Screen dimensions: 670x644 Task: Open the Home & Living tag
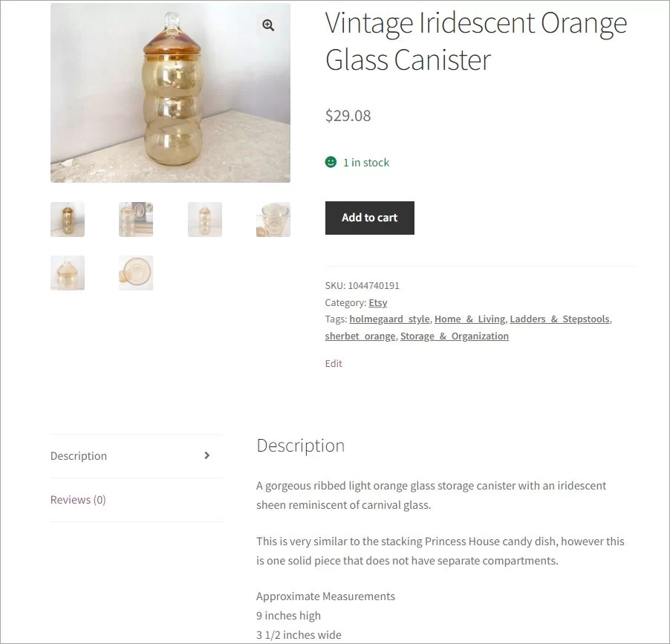click(469, 319)
